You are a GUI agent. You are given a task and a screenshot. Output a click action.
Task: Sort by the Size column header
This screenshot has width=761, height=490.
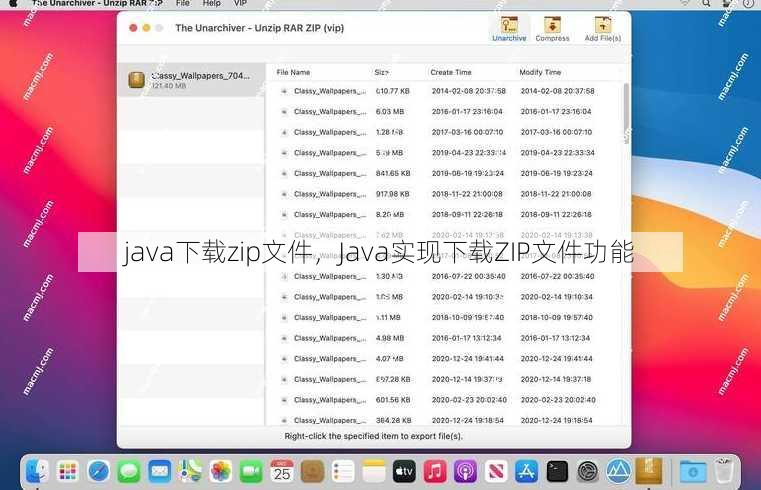click(x=381, y=72)
